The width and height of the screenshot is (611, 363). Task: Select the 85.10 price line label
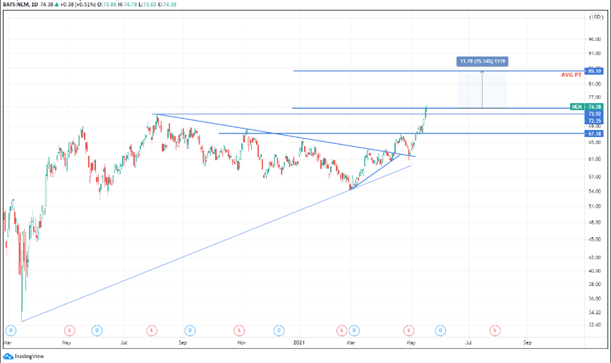tap(594, 71)
